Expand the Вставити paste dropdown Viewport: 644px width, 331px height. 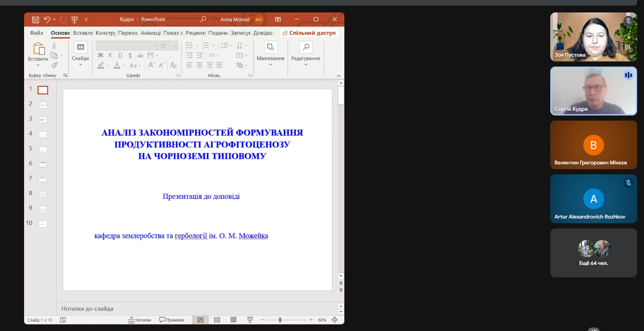[x=38, y=65]
